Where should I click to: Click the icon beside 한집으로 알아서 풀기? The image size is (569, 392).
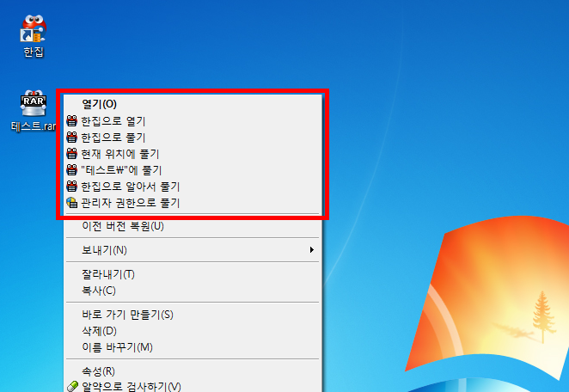click(x=72, y=187)
